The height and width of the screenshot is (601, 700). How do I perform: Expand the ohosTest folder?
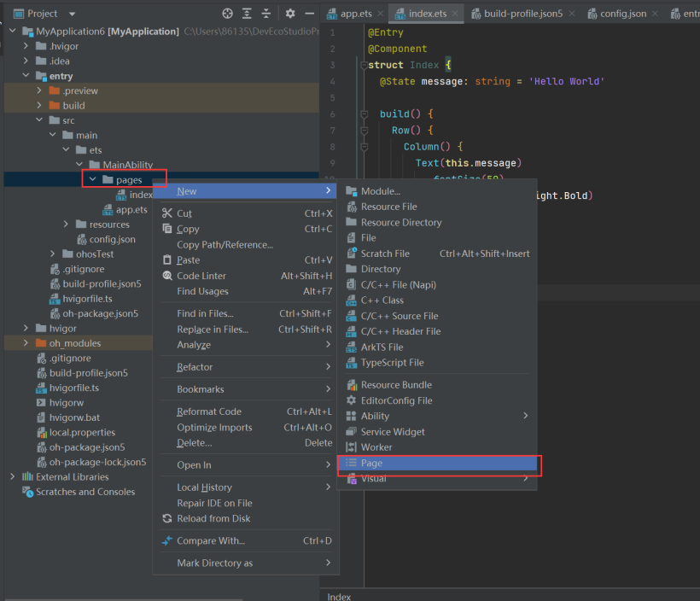click(53, 254)
